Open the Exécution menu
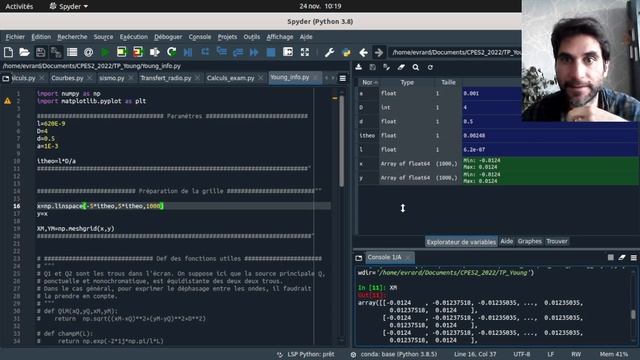The height and width of the screenshot is (360, 640). click(x=133, y=37)
